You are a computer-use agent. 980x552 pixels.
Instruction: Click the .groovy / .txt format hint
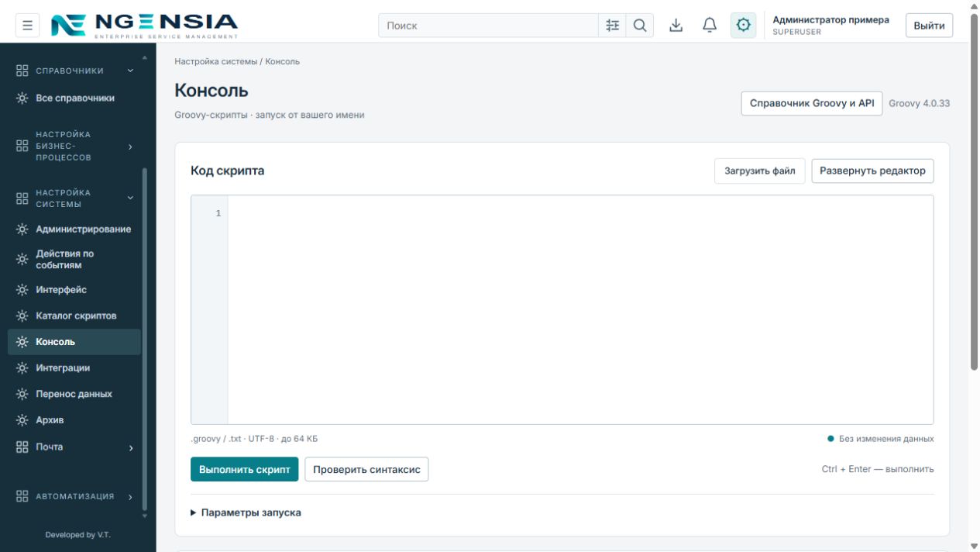254,439
